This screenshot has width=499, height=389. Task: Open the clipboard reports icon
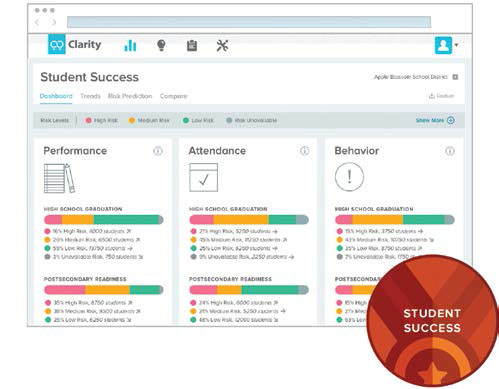(x=192, y=46)
